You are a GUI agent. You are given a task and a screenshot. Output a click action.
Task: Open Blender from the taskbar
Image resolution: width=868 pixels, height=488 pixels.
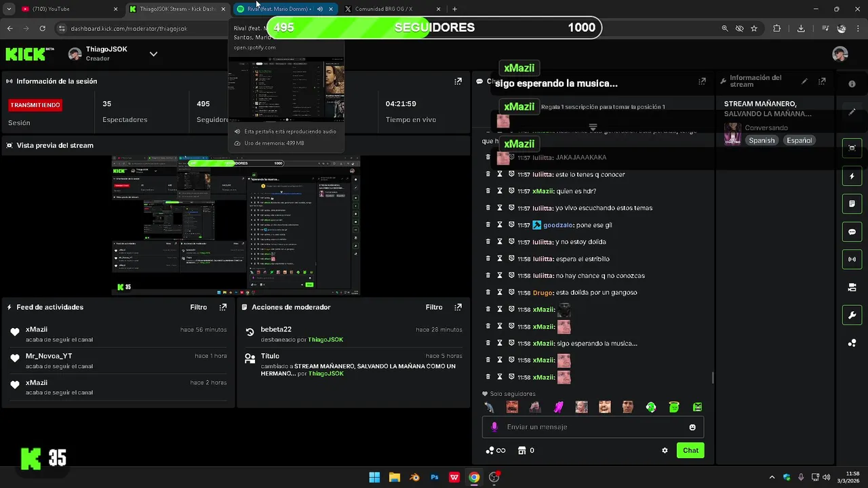(x=414, y=477)
